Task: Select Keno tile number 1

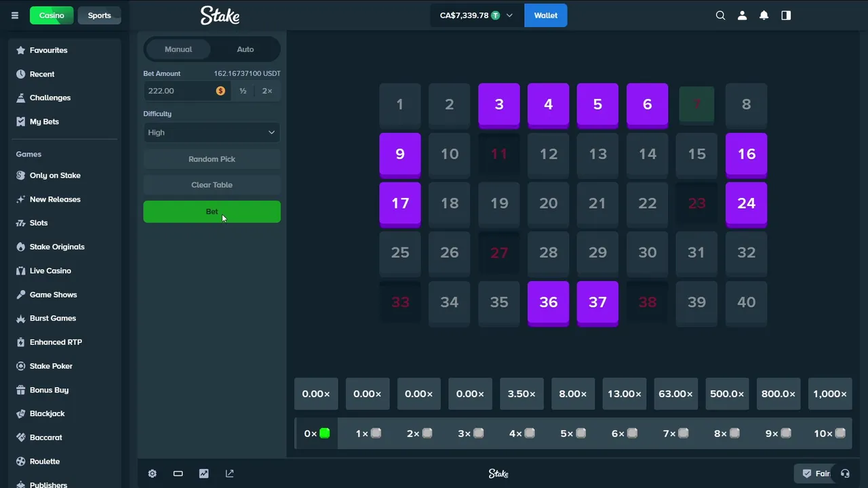Action: coord(400,105)
